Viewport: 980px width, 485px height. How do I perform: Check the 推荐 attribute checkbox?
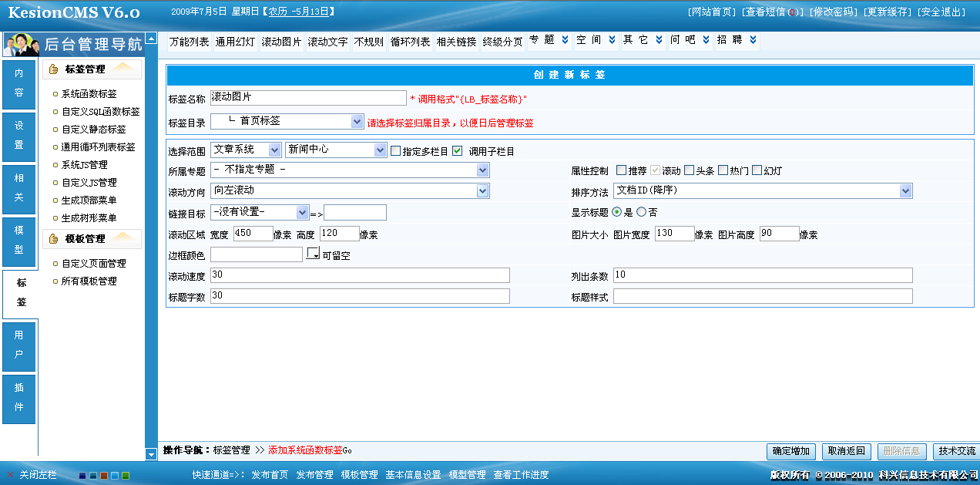pyautogui.click(x=621, y=170)
